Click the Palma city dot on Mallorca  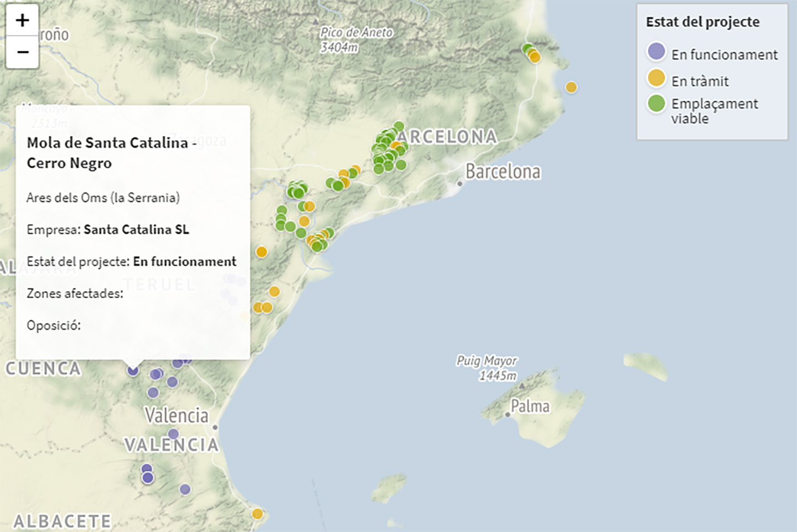tap(508, 414)
